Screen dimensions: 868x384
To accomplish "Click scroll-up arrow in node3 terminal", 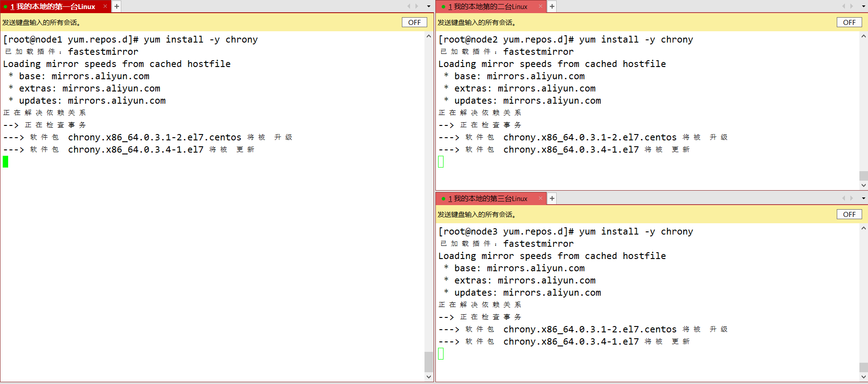I will pos(863,228).
